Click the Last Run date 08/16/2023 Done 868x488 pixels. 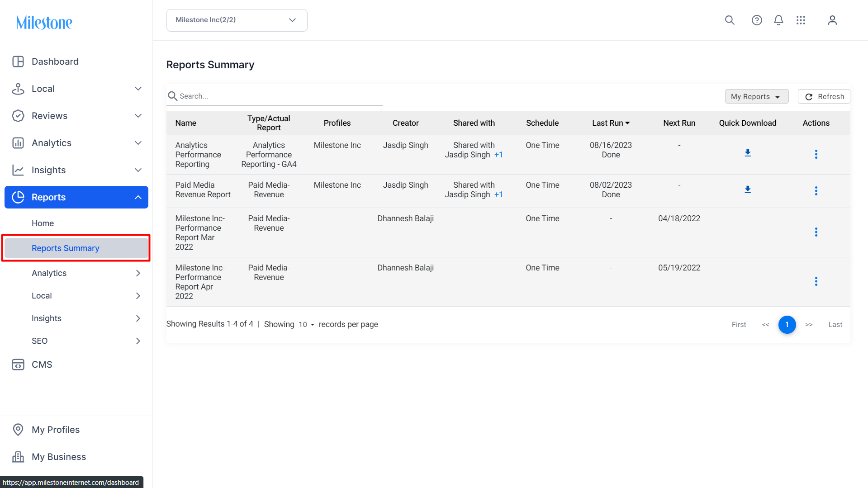coord(611,150)
